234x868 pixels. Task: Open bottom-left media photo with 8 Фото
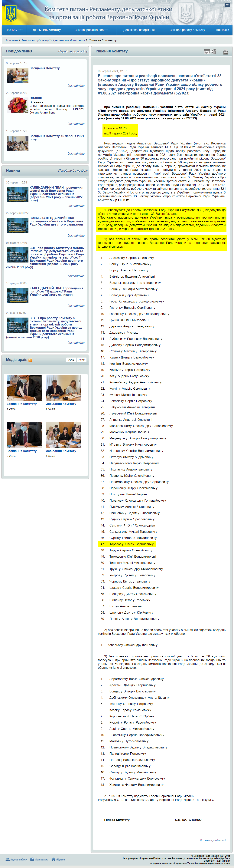coord(24,435)
